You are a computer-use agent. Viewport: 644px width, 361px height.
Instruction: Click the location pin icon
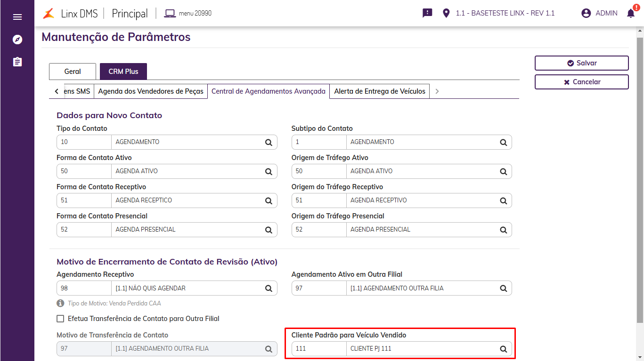[x=447, y=13]
